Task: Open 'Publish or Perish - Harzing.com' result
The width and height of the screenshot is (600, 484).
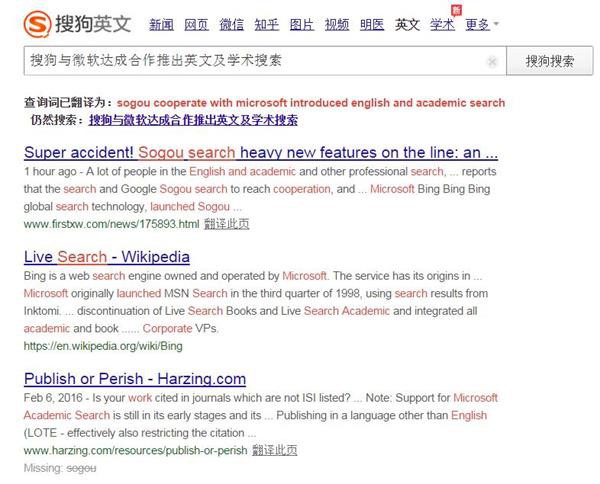Action: point(135,379)
